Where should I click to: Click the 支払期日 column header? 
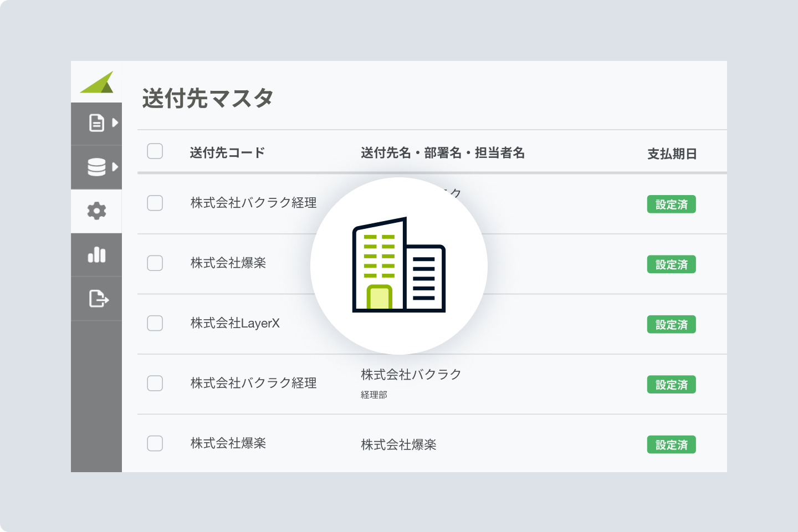(672, 154)
